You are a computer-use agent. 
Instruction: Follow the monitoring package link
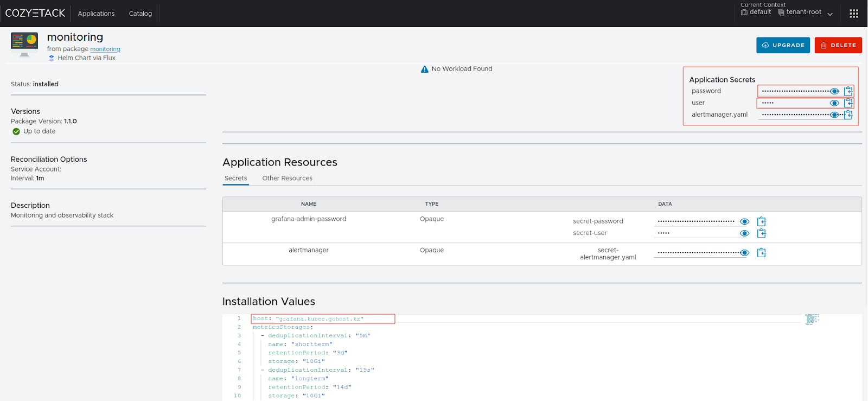(105, 49)
